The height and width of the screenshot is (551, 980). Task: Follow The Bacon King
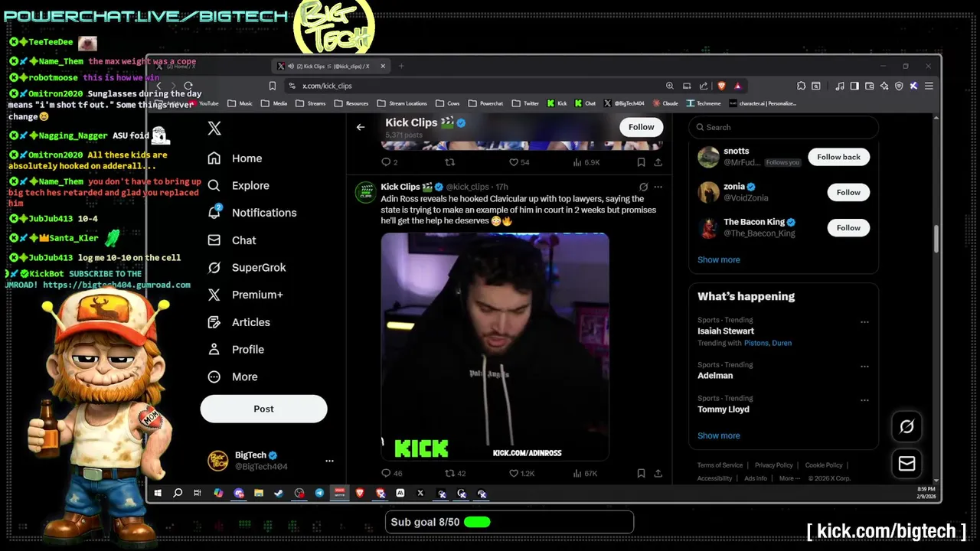click(x=848, y=227)
